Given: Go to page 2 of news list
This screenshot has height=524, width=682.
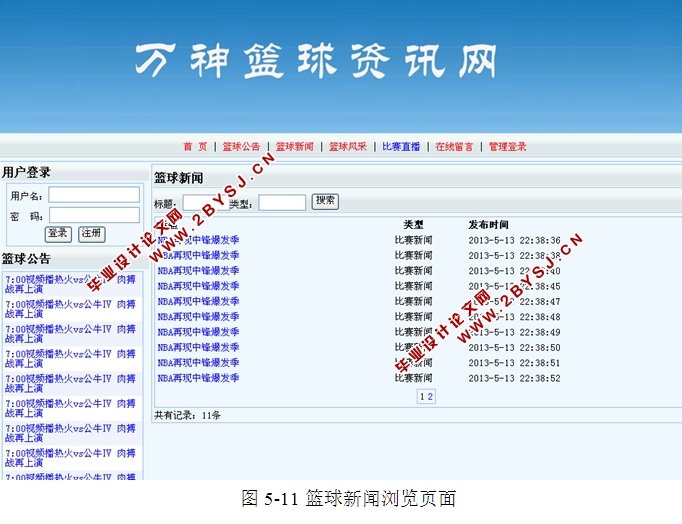Looking at the screenshot, I should pos(430,397).
